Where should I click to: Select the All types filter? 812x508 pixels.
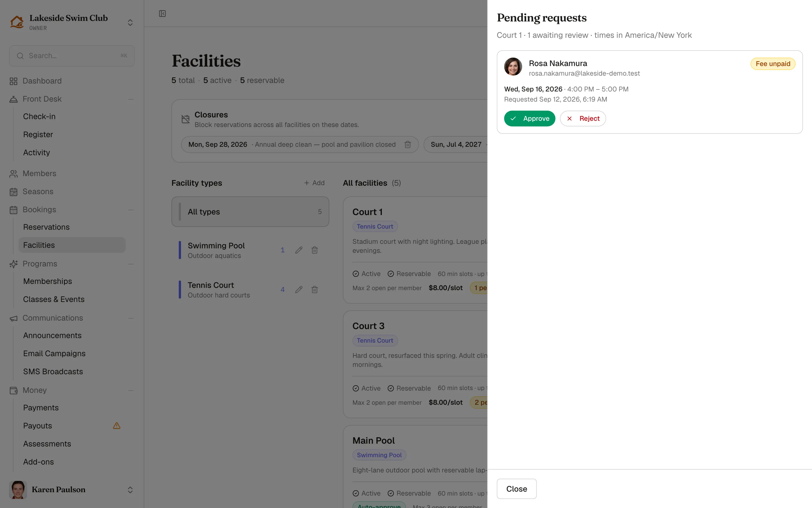pos(250,212)
